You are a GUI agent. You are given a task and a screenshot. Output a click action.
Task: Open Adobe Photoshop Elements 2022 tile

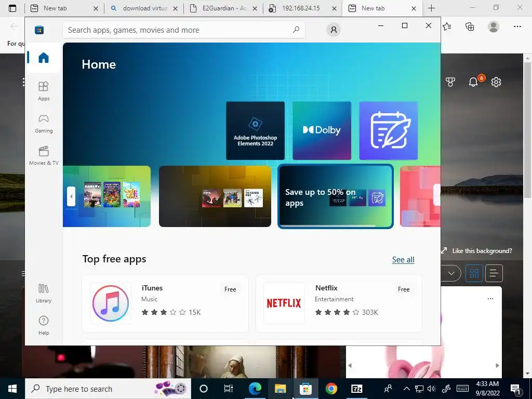255,130
